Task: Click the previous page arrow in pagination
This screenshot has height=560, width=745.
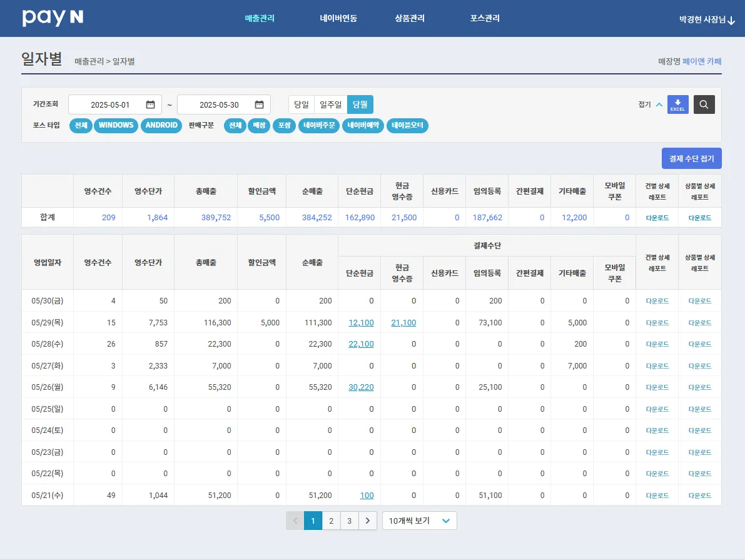Action: (295, 521)
